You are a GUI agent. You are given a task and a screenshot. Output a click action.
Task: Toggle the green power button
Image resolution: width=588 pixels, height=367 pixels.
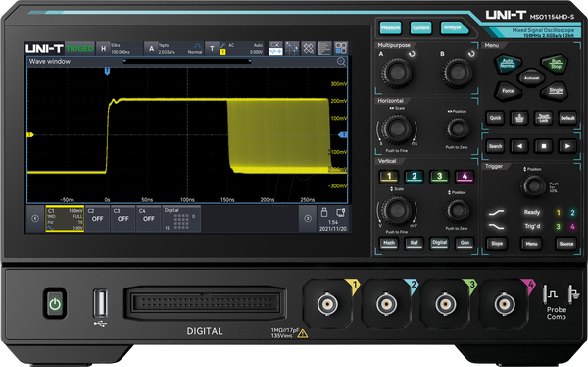click(x=55, y=303)
